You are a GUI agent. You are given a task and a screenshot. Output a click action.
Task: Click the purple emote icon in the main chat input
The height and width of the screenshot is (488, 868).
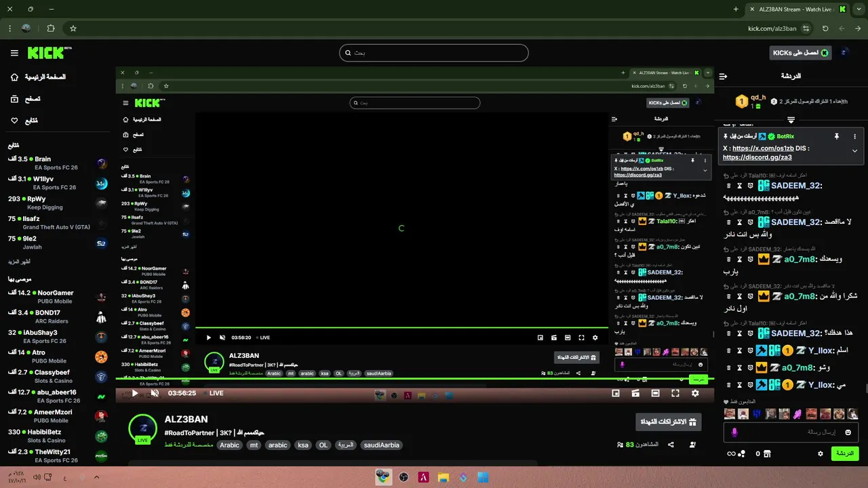(734, 432)
